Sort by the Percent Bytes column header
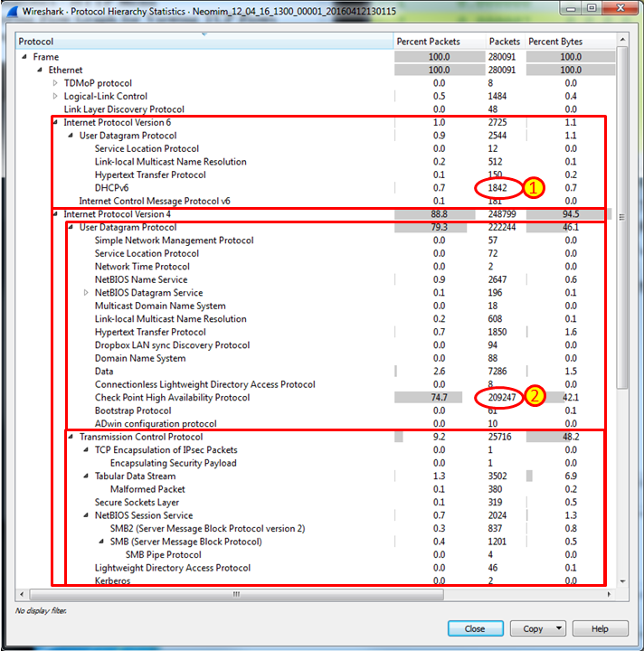 [x=571, y=42]
